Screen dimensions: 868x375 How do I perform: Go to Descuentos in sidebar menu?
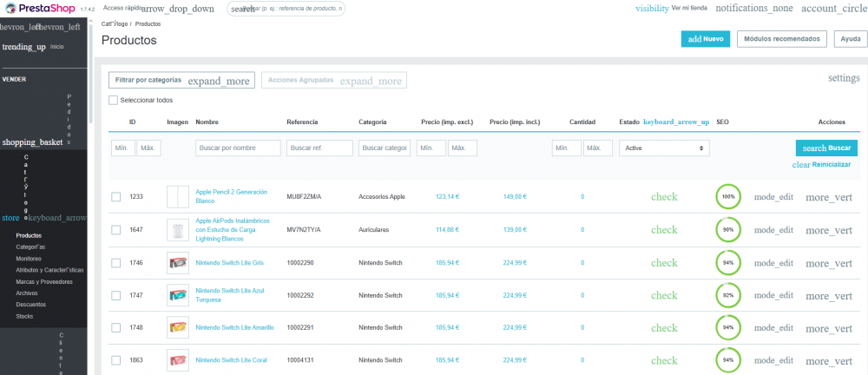tap(31, 305)
